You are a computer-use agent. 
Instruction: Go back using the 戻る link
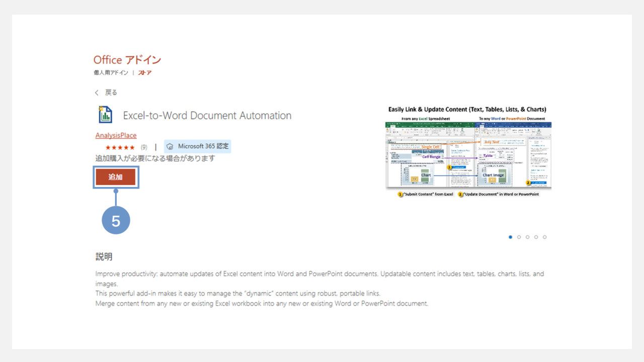111,93
